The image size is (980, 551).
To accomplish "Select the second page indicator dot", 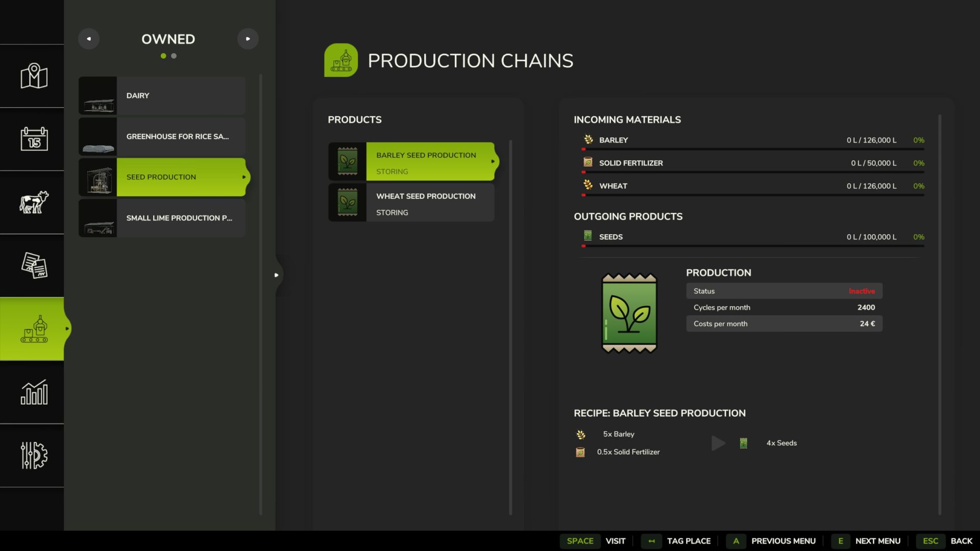I will (x=174, y=56).
